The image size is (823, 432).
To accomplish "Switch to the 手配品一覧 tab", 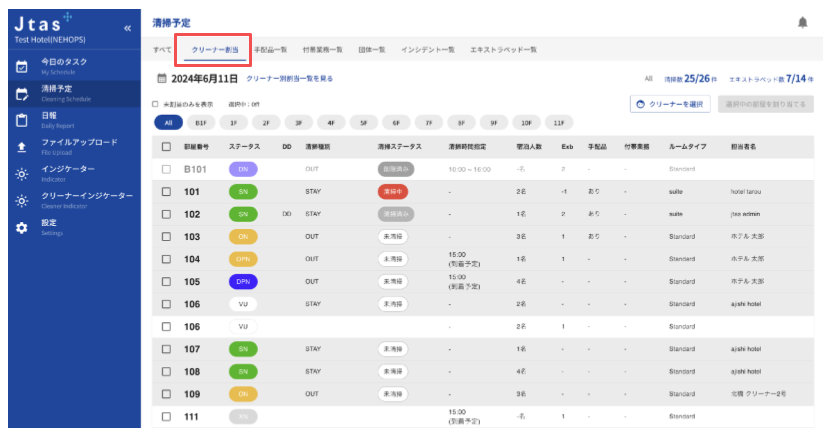I will [x=271, y=49].
